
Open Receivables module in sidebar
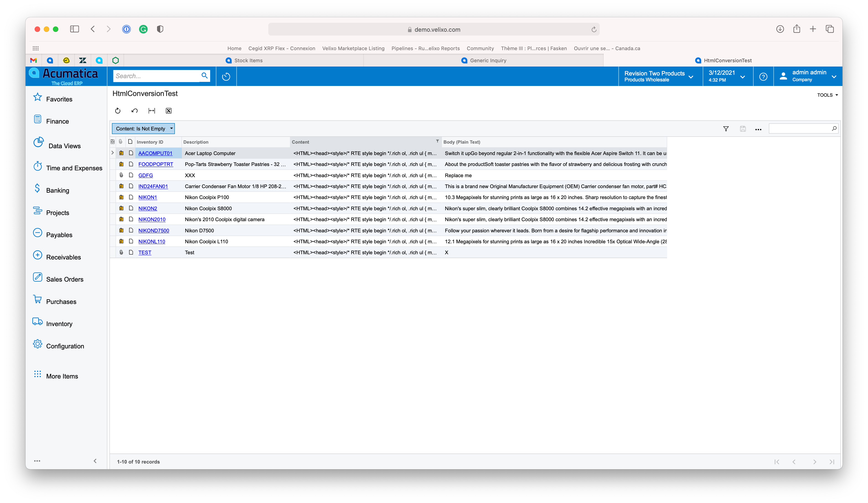tap(63, 257)
